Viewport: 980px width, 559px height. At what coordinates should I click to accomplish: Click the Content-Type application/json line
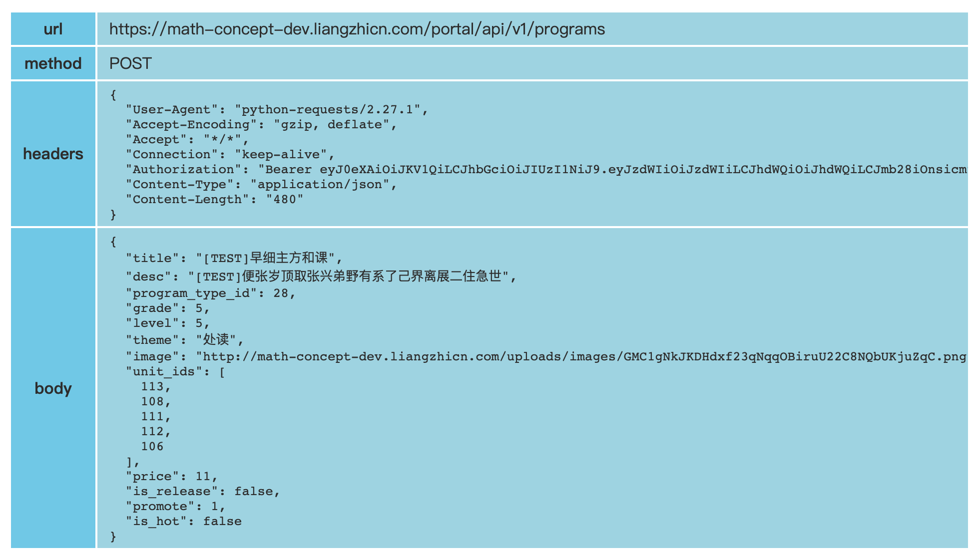coord(262,185)
